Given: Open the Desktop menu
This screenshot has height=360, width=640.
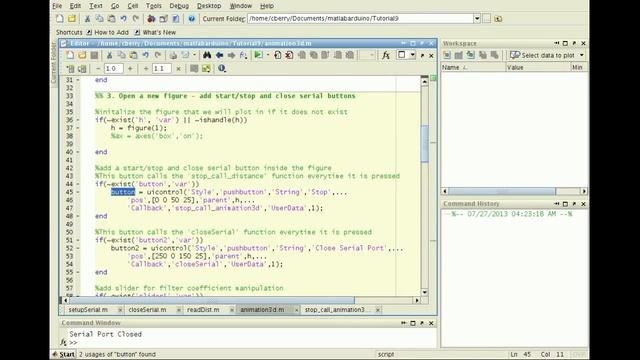Looking at the screenshot, I should click(209, 6).
